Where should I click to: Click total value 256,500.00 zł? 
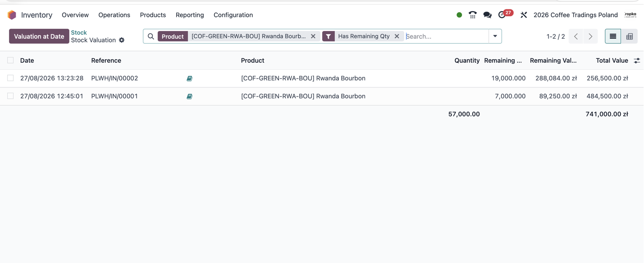[x=607, y=78]
